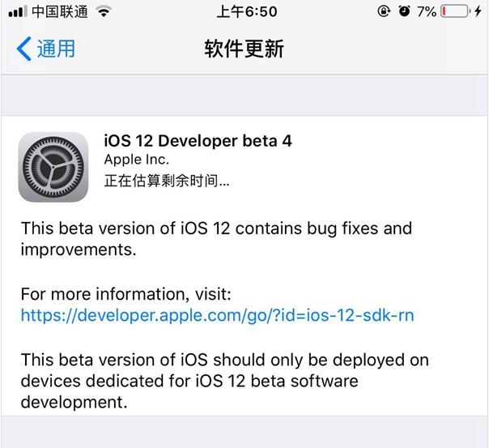Viewport: 489px width, 448px height.
Task: Tap the 7% battery percentage text
Action: [x=427, y=12]
